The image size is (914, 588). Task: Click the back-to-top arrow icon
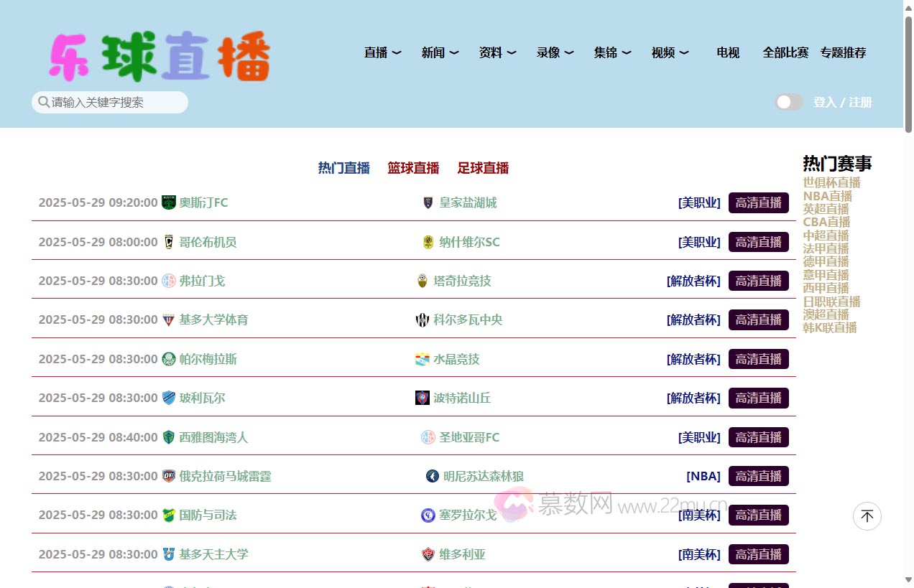pos(867,516)
